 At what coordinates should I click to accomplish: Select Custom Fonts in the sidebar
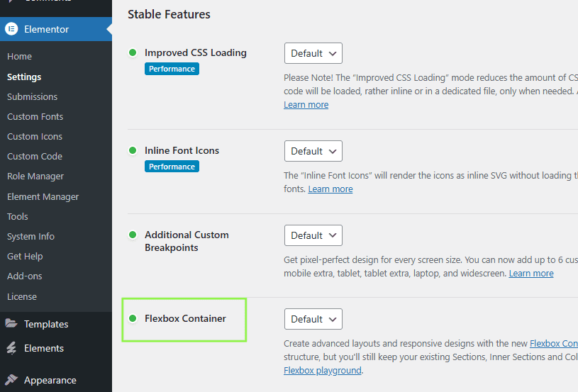pos(35,116)
